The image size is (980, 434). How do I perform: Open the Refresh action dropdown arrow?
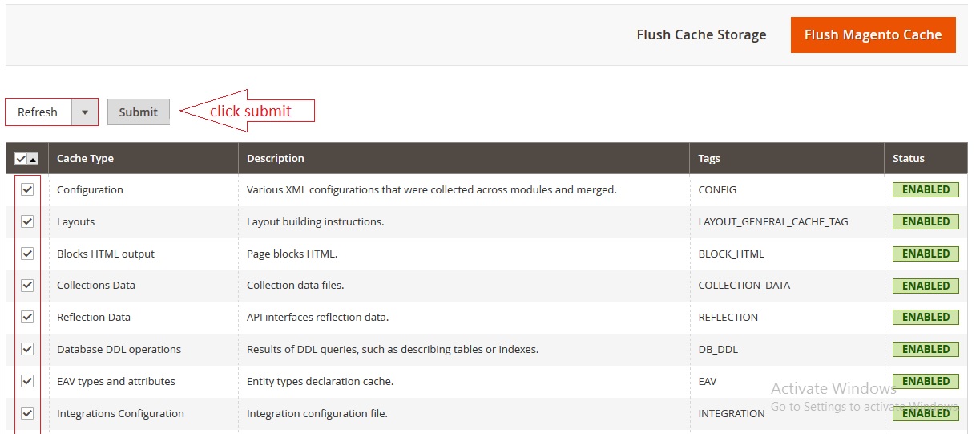pos(85,112)
